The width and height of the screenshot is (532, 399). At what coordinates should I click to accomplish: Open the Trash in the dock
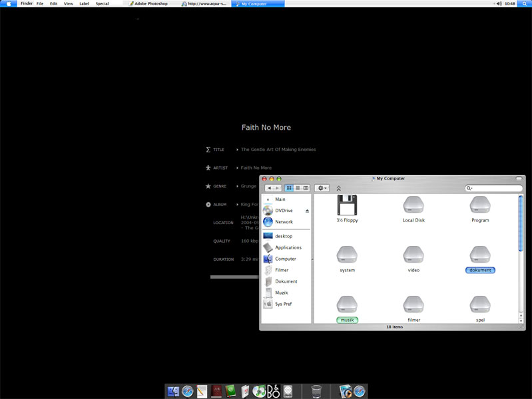316,392
